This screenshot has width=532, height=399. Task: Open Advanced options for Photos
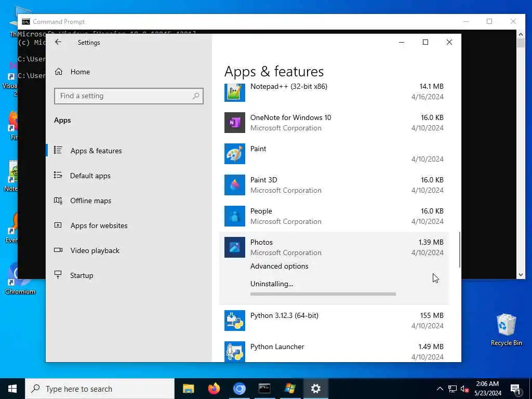pos(279,267)
